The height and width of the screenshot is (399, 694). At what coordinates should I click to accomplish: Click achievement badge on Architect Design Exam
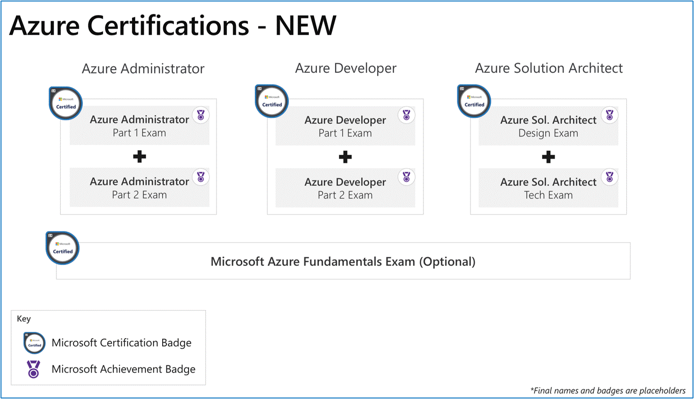pyautogui.click(x=609, y=115)
